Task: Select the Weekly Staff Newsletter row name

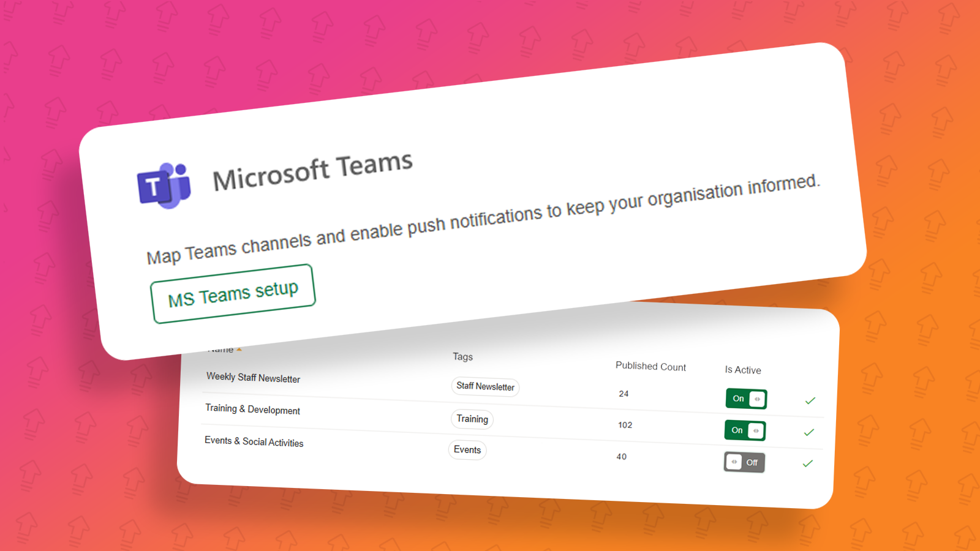Action: point(253,378)
